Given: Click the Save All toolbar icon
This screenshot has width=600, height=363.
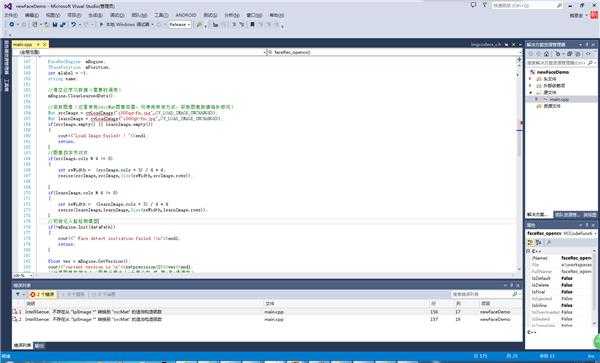Looking at the screenshot, I should pos(63,24).
